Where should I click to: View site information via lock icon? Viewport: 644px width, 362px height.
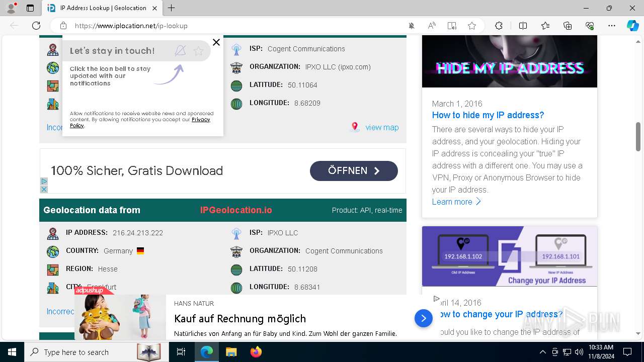[x=63, y=26]
